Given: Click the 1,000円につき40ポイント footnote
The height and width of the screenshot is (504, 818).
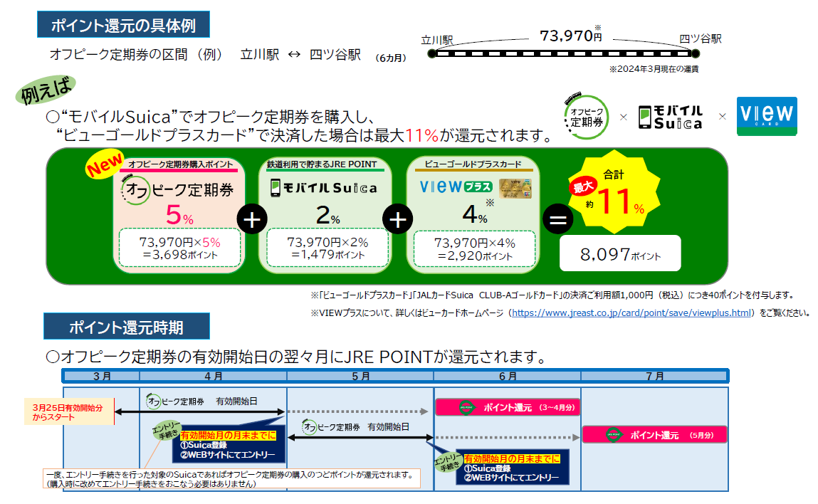Looking at the screenshot, I should pos(552,295).
